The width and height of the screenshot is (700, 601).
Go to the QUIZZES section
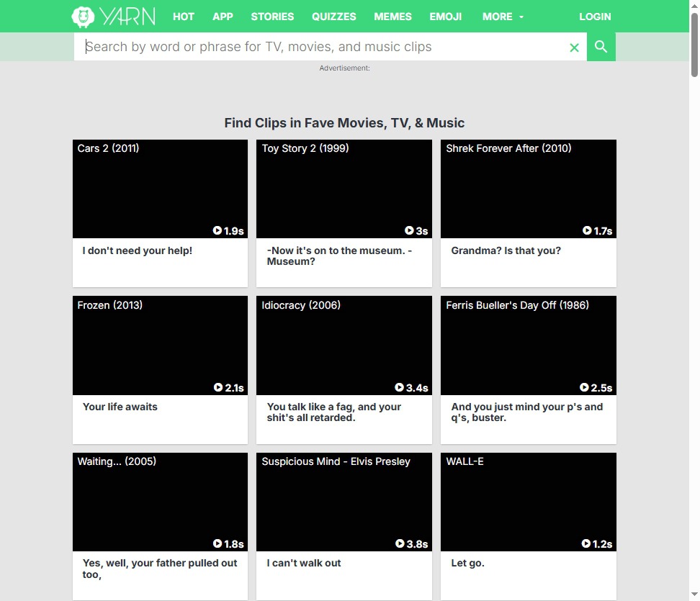pyautogui.click(x=333, y=17)
